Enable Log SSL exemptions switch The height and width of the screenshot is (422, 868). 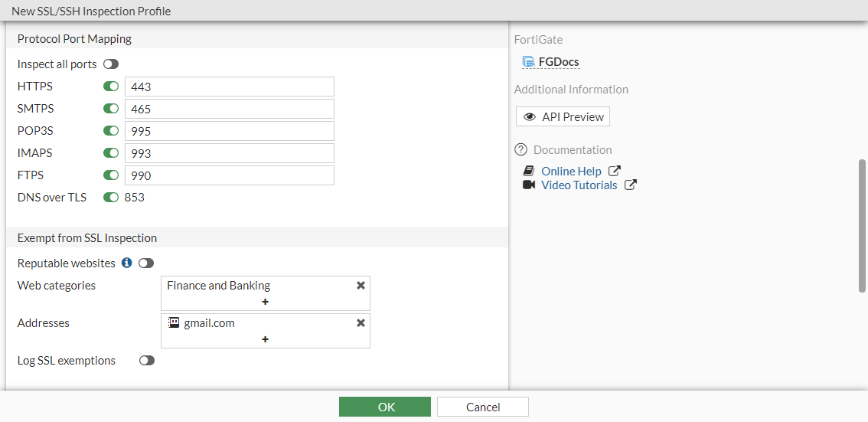[147, 361]
